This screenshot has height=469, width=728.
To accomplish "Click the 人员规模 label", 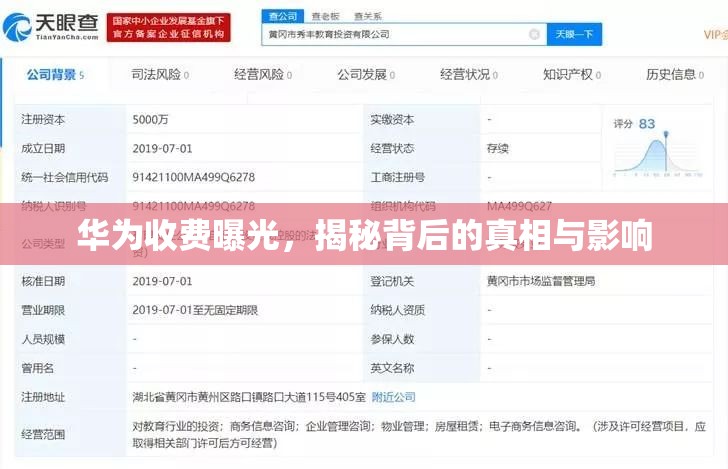I will pos(43,339).
